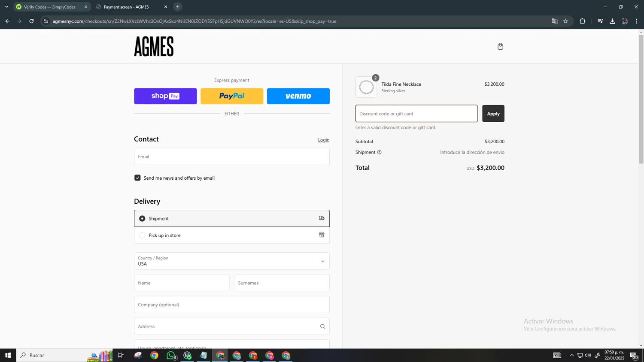Open the Windows Start menu

(x=8, y=355)
